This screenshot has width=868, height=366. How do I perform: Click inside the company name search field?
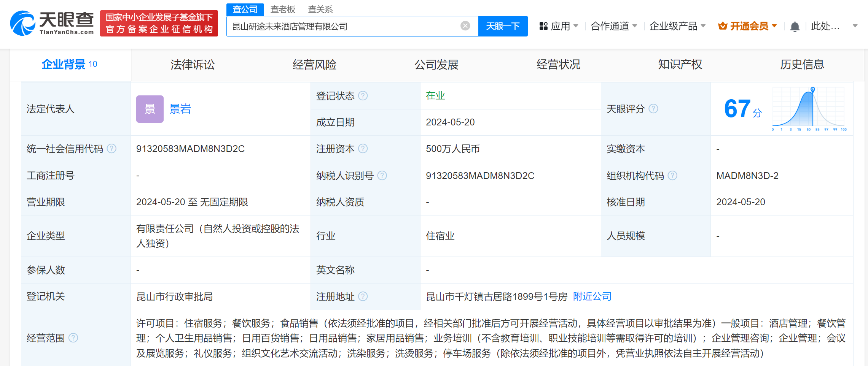point(342,26)
